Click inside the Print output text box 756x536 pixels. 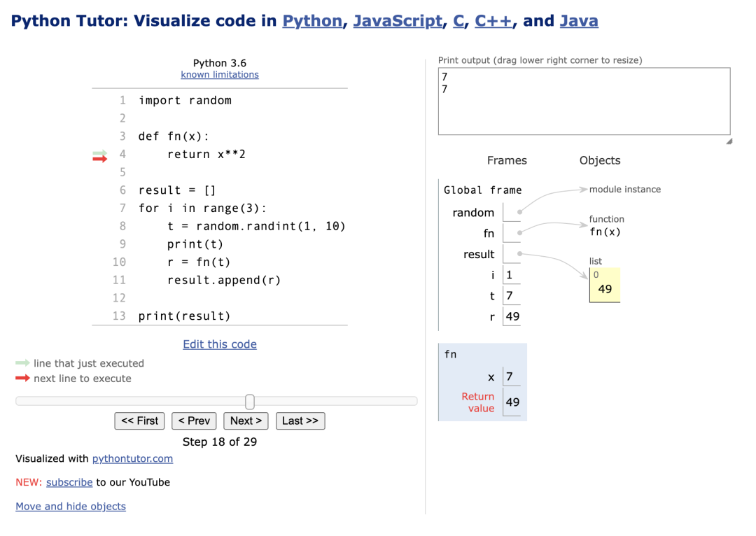(584, 101)
